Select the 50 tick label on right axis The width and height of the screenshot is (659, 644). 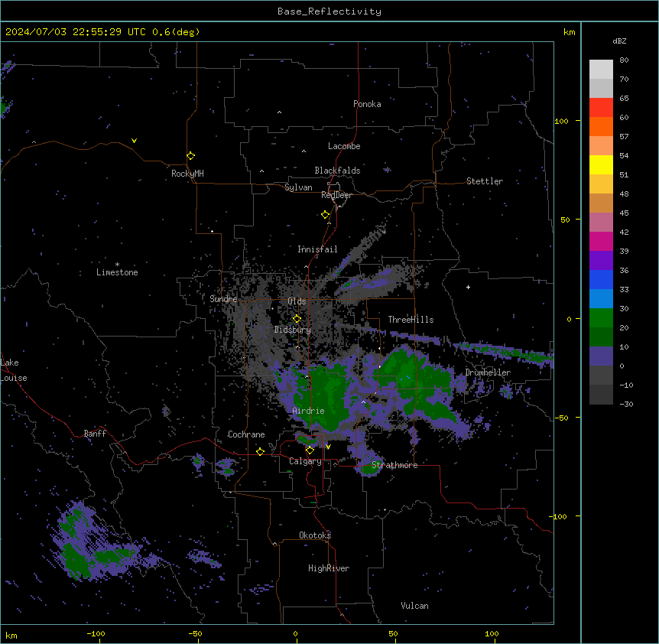pos(565,220)
